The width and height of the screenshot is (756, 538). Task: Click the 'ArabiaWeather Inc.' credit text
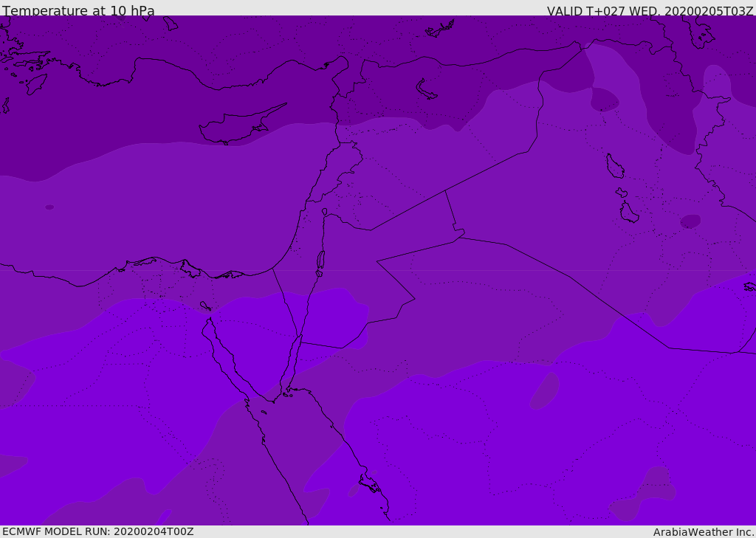[x=704, y=532]
